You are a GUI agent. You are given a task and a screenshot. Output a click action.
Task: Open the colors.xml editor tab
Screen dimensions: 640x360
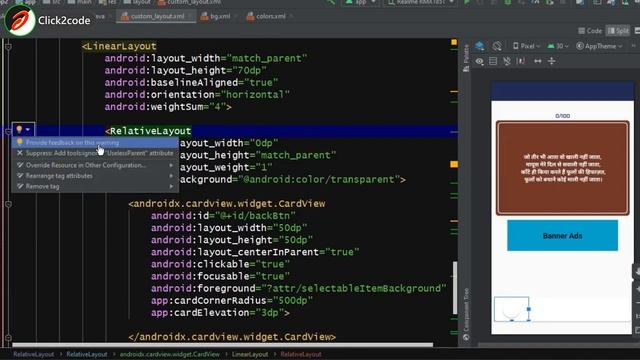pyautogui.click(x=270, y=16)
